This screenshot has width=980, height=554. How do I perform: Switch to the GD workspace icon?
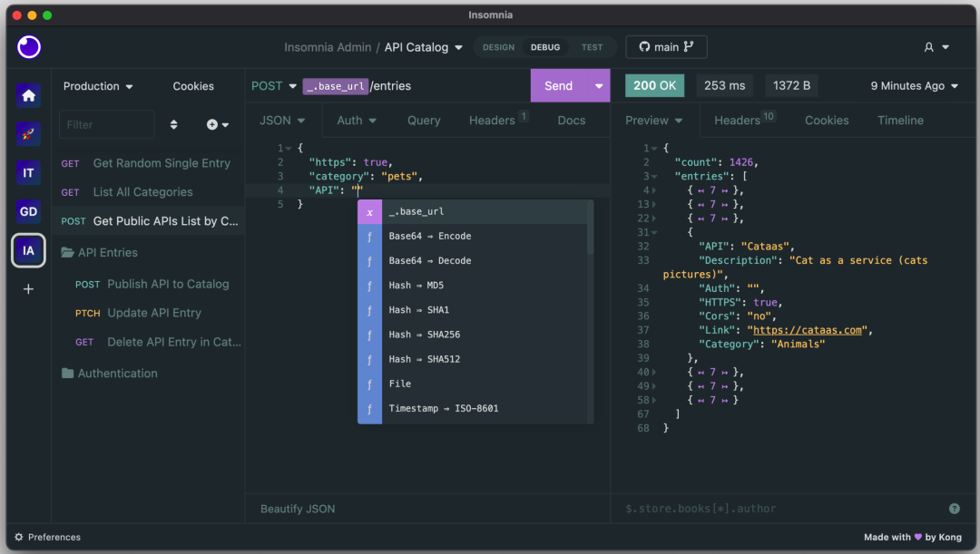(29, 212)
